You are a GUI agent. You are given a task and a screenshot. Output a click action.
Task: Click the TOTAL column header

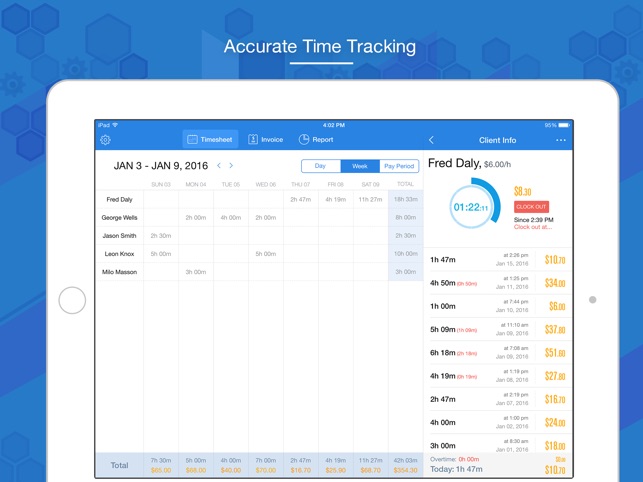[406, 184]
